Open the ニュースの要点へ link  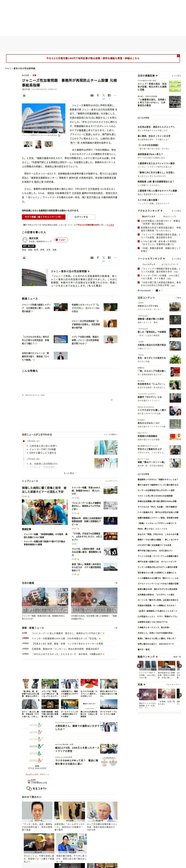tap(110, 435)
